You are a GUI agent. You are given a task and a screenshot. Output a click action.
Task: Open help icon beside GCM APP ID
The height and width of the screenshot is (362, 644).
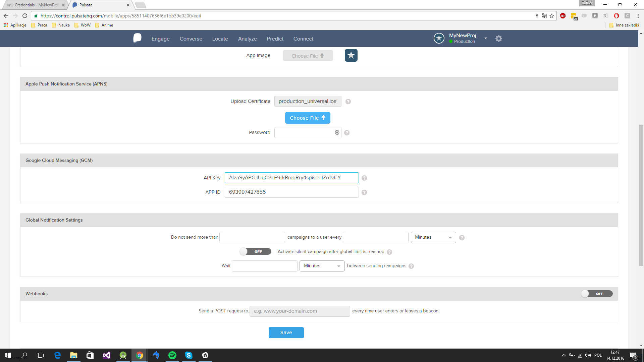tap(364, 192)
